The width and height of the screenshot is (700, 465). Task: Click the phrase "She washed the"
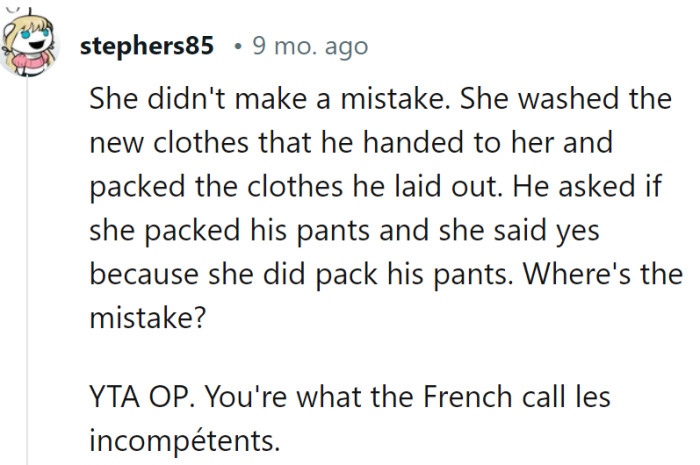(566, 99)
